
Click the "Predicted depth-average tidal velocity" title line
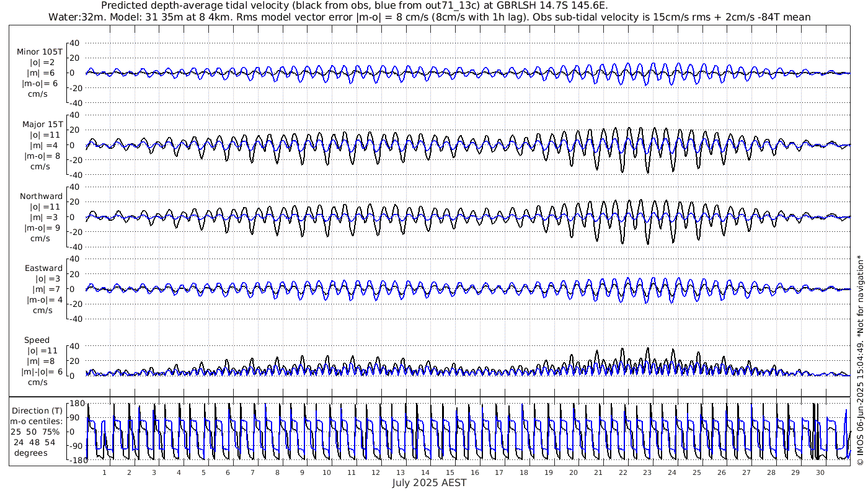click(x=354, y=6)
